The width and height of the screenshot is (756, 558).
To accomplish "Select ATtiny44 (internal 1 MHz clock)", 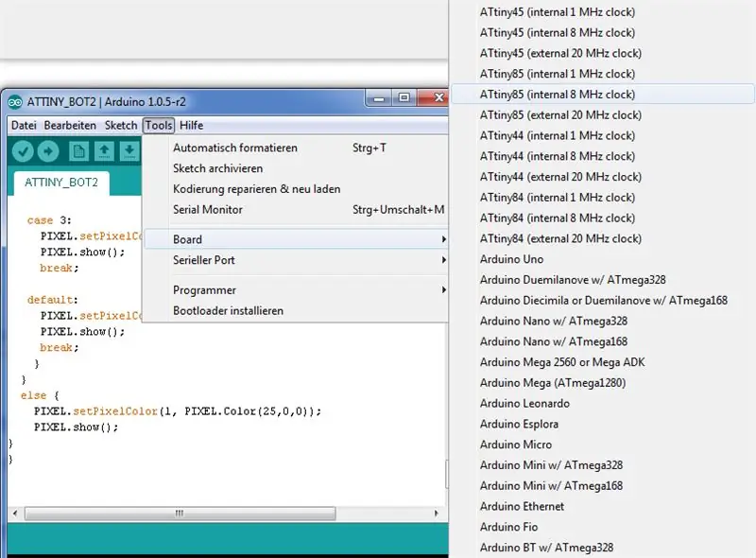I will click(603, 135).
